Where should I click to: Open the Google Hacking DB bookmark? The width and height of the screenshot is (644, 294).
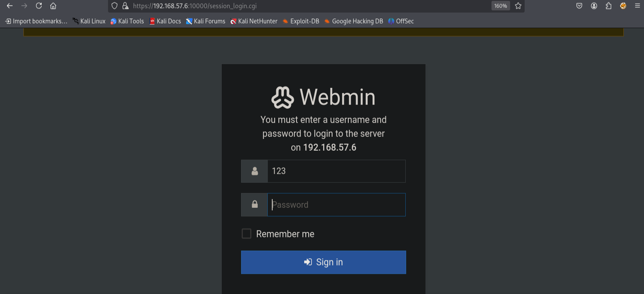click(354, 21)
